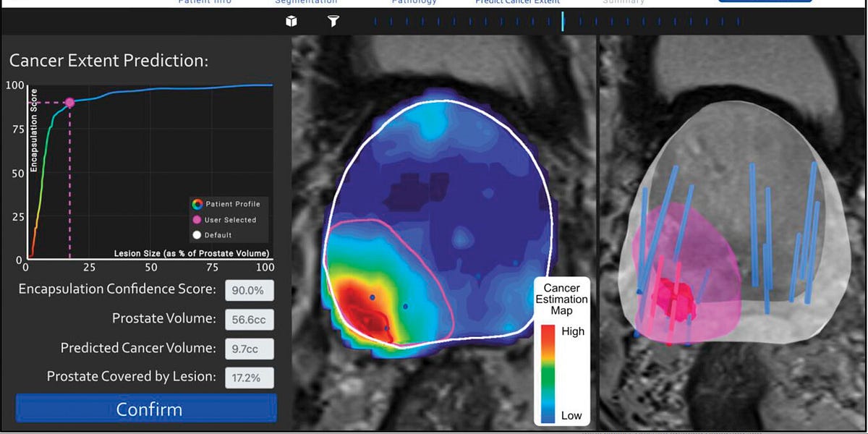868x434 pixels.
Task: Select the first slice tick in the navigator
Action: click(375, 22)
